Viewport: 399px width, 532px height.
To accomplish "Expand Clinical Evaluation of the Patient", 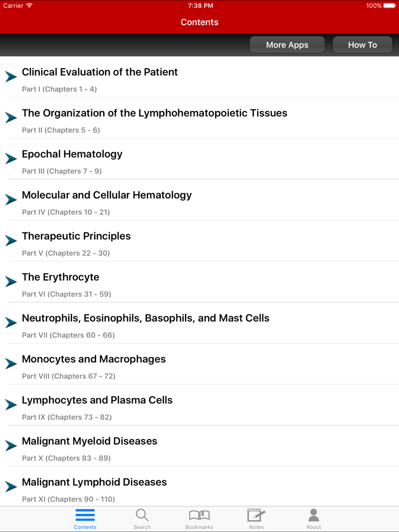I will pos(199,77).
